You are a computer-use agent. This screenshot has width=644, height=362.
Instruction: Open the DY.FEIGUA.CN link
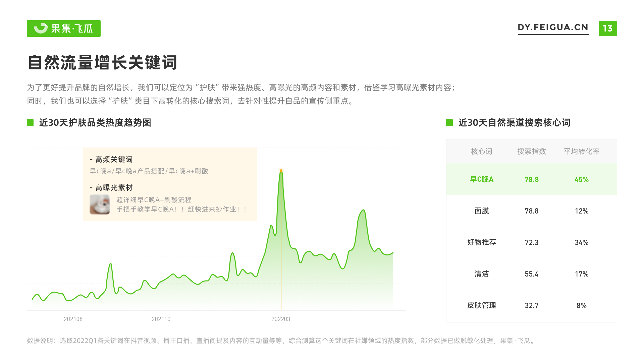click(553, 27)
